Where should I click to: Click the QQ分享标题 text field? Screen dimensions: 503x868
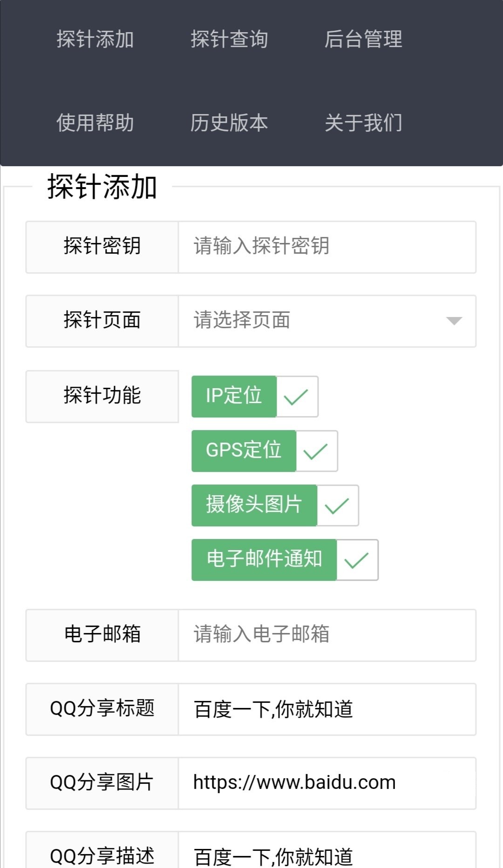[x=326, y=709]
